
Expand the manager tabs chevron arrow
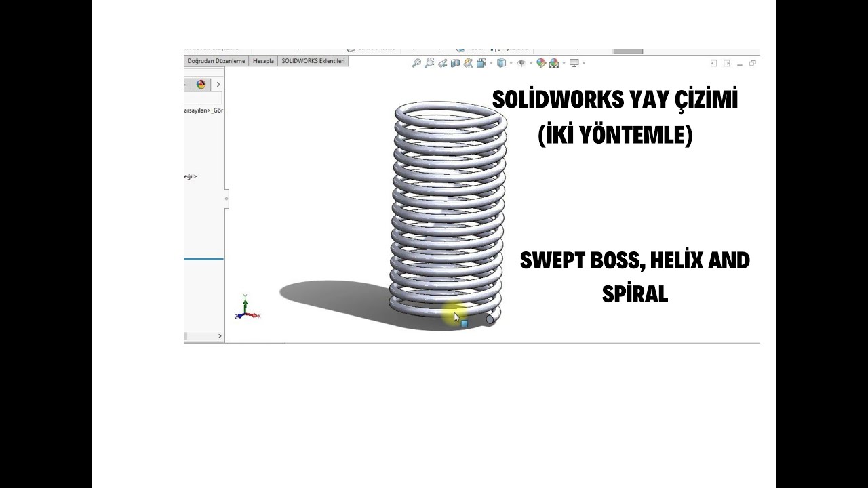coord(218,85)
